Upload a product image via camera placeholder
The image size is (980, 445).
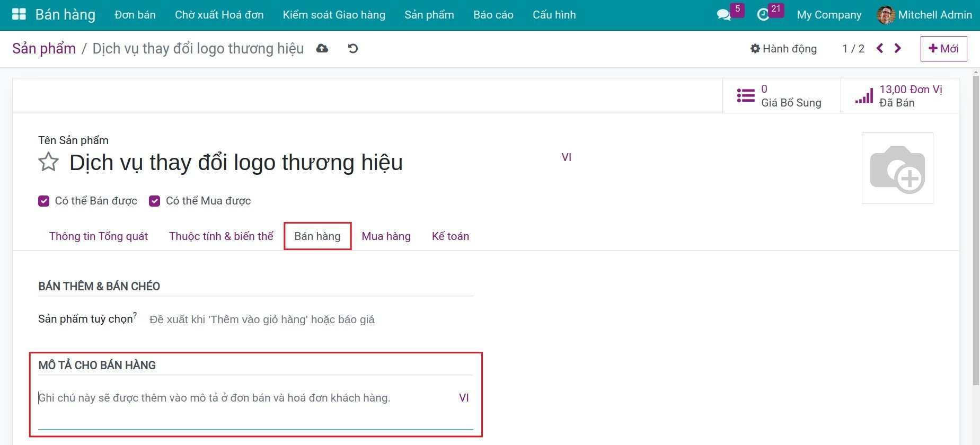coord(897,168)
